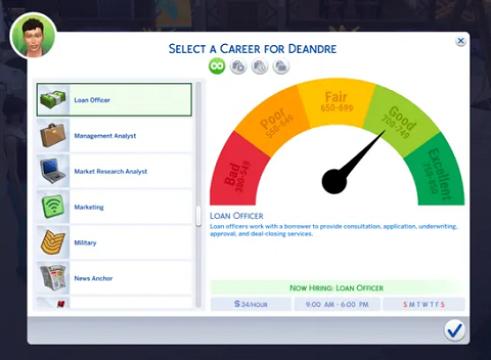Screen dimensions: 491x360
Task: Pick the Marketing career entry
Action: [114, 207]
